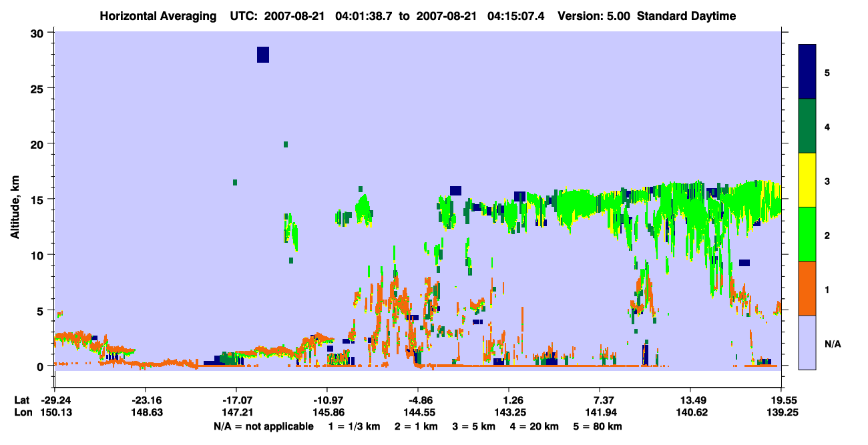The height and width of the screenshot is (445, 868).
Task: Click the lavender N/A color bar segment
Action: [x=807, y=342]
